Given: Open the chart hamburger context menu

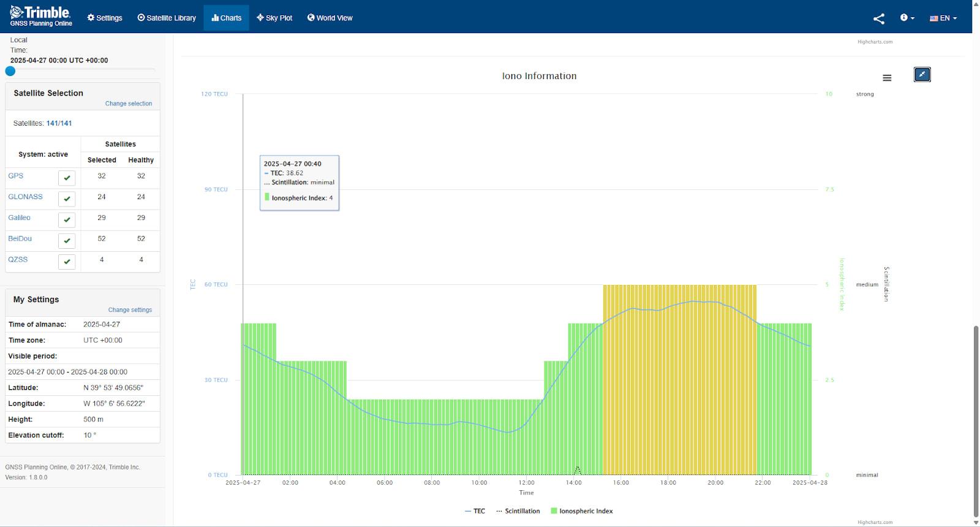Looking at the screenshot, I should pyautogui.click(x=886, y=78).
